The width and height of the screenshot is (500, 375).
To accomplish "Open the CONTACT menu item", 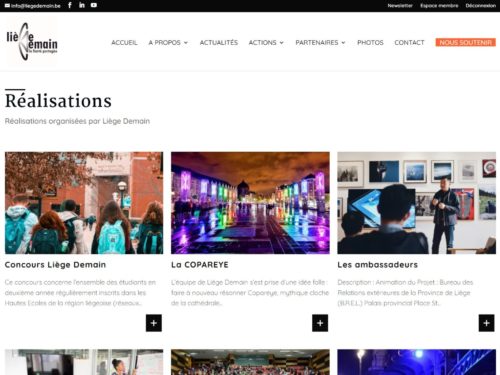I will (409, 43).
